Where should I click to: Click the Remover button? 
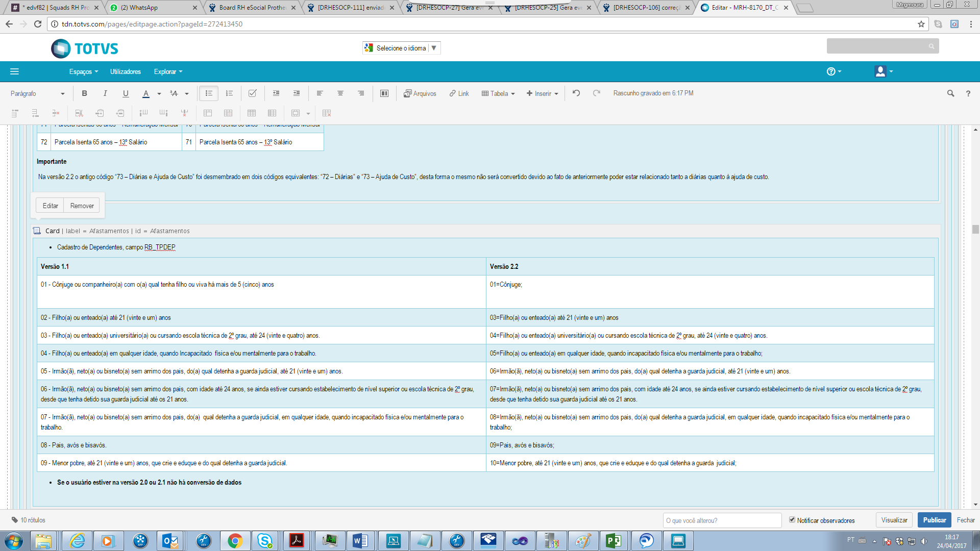point(82,206)
